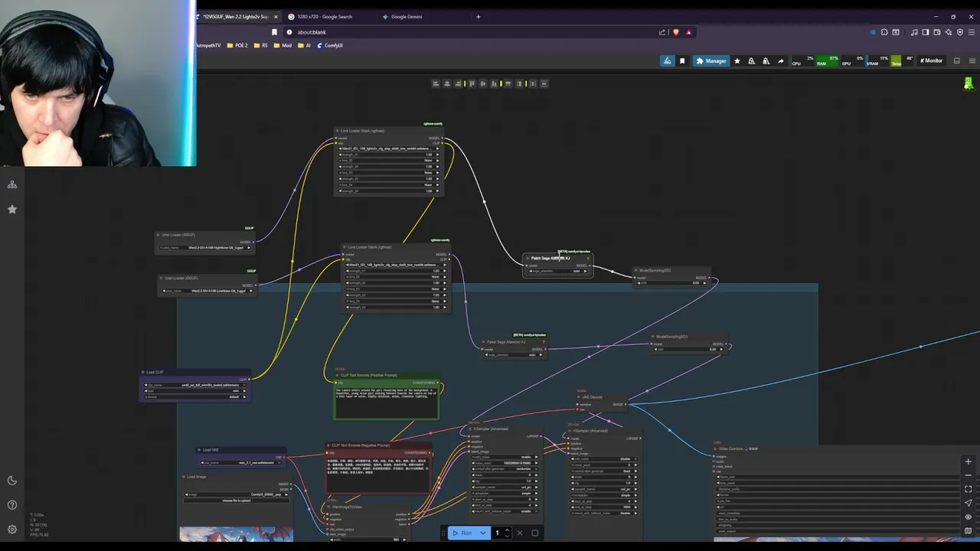Open unet_name dropdown with LowNoise model
Screen dimensions: 980x551
pos(207,291)
